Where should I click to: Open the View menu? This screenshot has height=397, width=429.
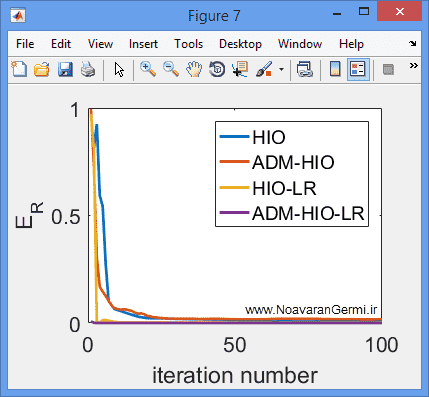click(x=100, y=44)
